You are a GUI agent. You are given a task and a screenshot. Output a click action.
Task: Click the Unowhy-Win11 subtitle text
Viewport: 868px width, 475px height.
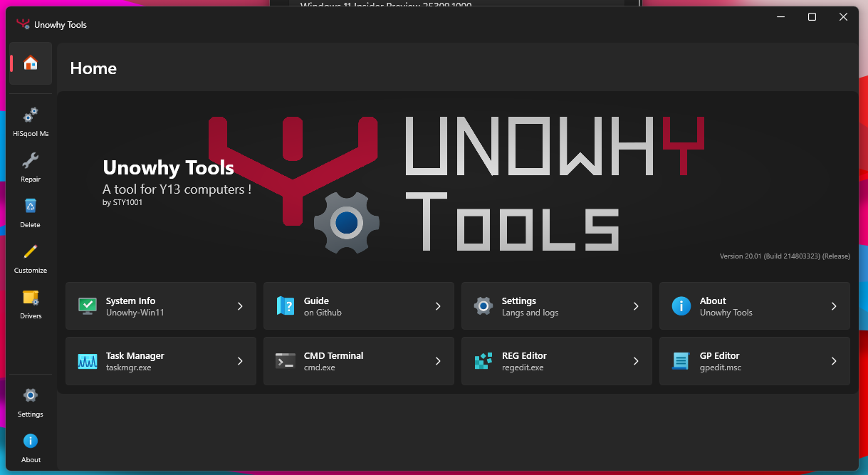(135, 313)
